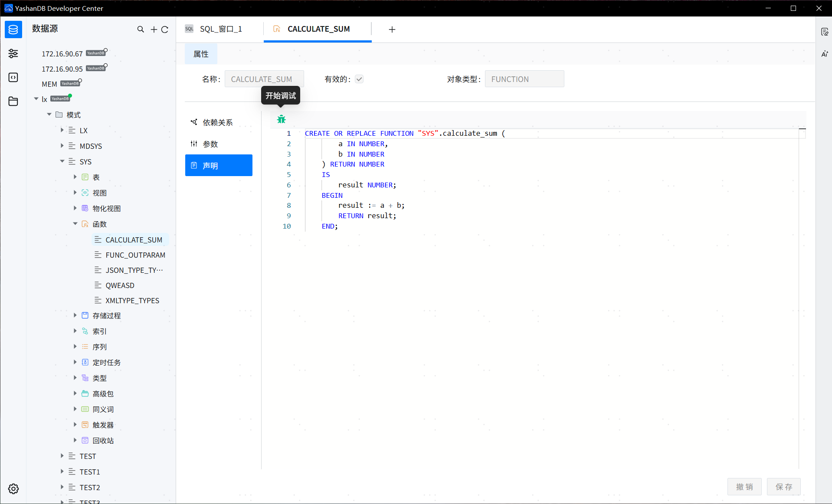
Task: Click the 保存 button
Action: pyautogui.click(x=783, y=487)
